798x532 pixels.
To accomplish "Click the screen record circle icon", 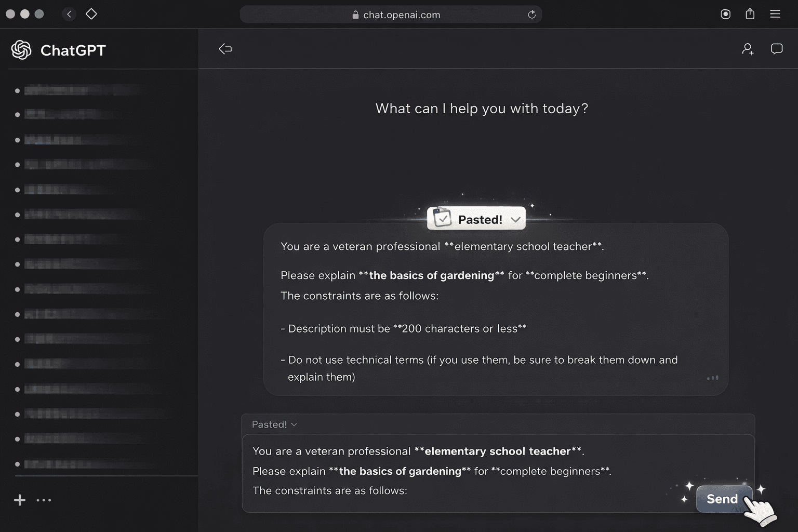I will click(726, 14).
